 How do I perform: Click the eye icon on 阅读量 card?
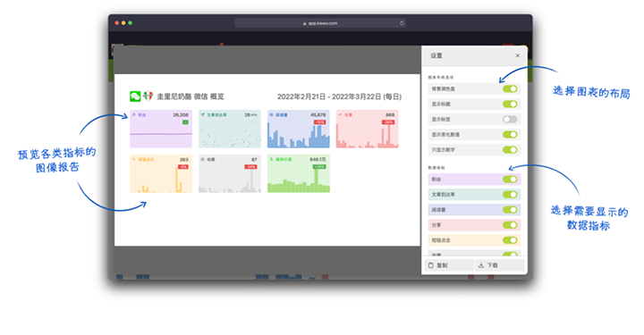click(271, 115)
